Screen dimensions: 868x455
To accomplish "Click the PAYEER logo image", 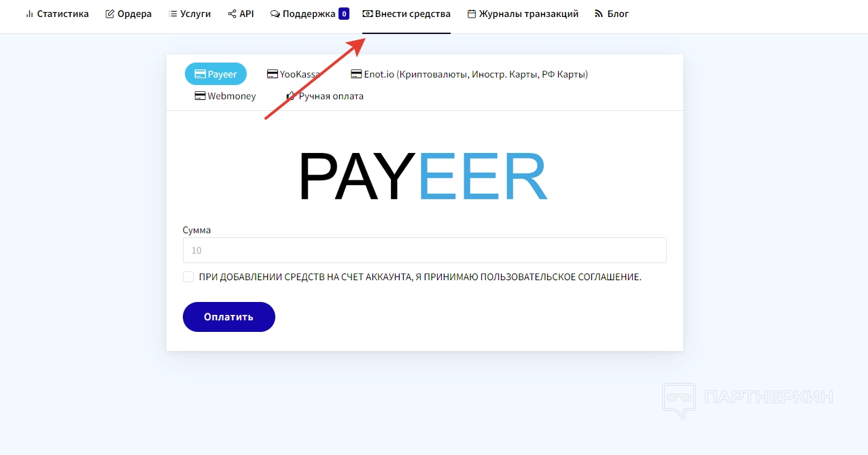I will tap(423, 177).
